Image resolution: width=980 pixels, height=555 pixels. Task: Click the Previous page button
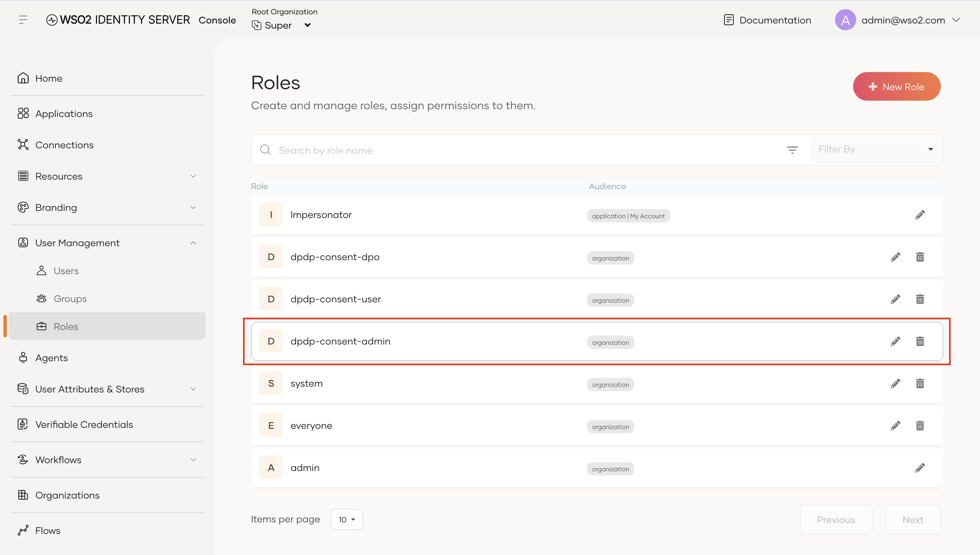tap(835, 520)
